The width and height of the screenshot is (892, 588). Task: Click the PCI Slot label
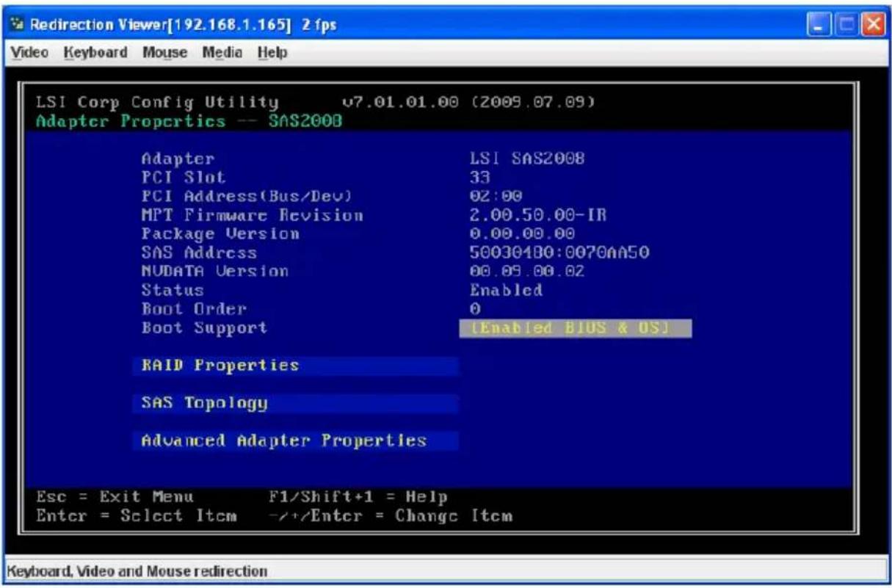184,178
